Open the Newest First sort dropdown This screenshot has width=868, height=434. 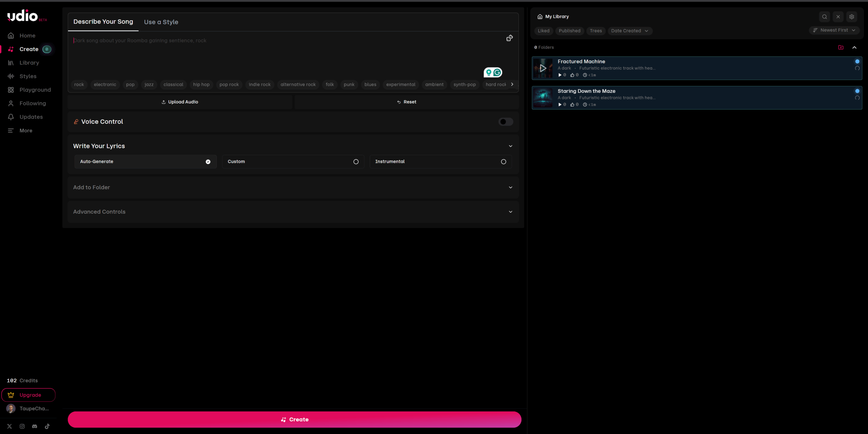pos(834,30)
